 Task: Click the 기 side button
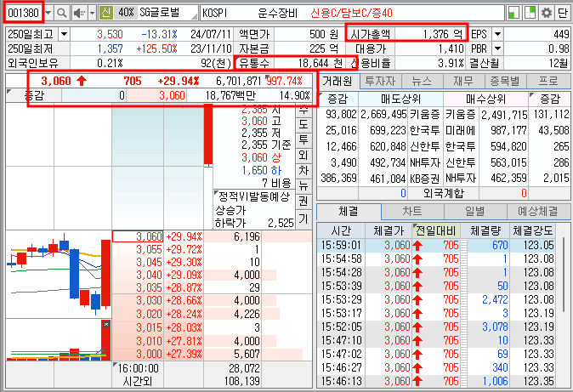tap(304, 219)
